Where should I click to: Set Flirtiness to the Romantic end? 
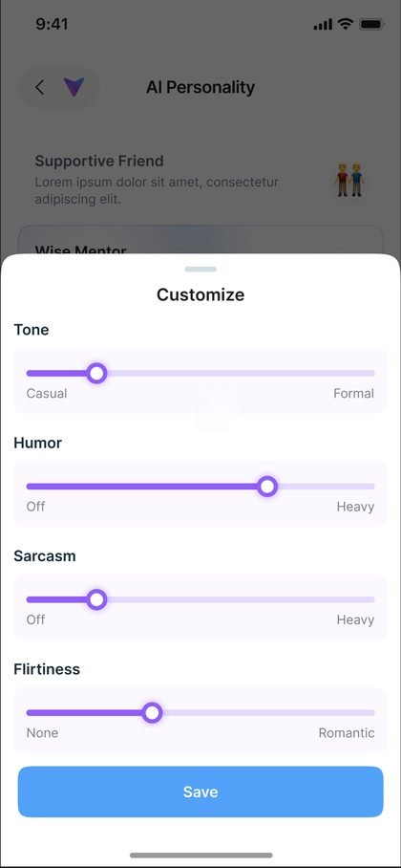[374, 712]
